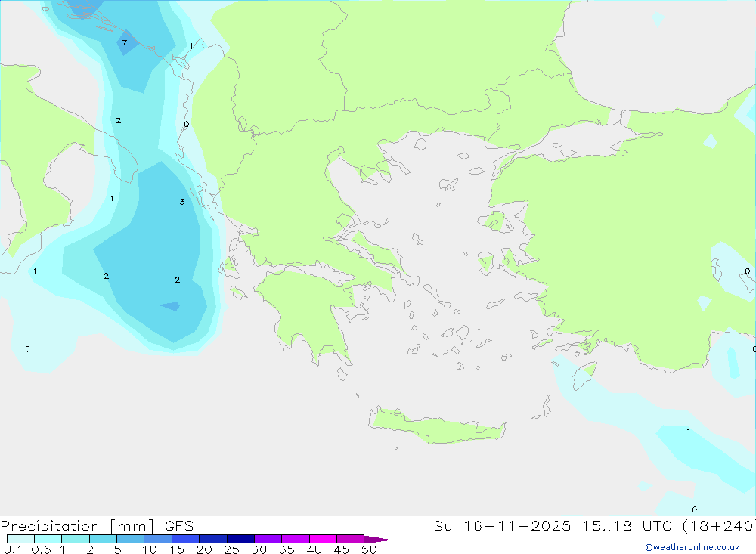Click the legend scale label '0.5'

tap(41, 549)
